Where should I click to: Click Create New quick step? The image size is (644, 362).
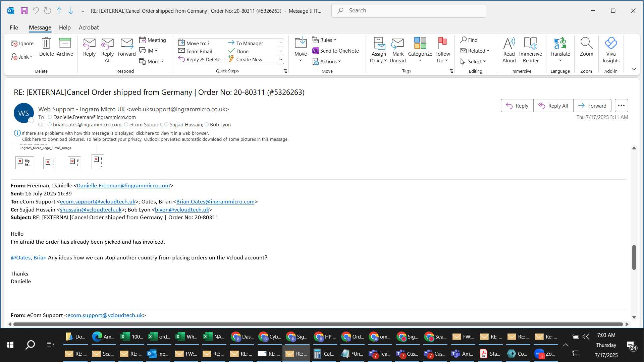[245, 59]
